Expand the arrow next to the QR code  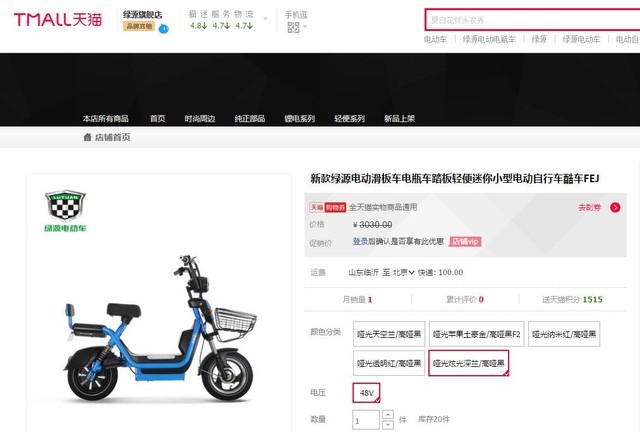[x=304, y=27]
